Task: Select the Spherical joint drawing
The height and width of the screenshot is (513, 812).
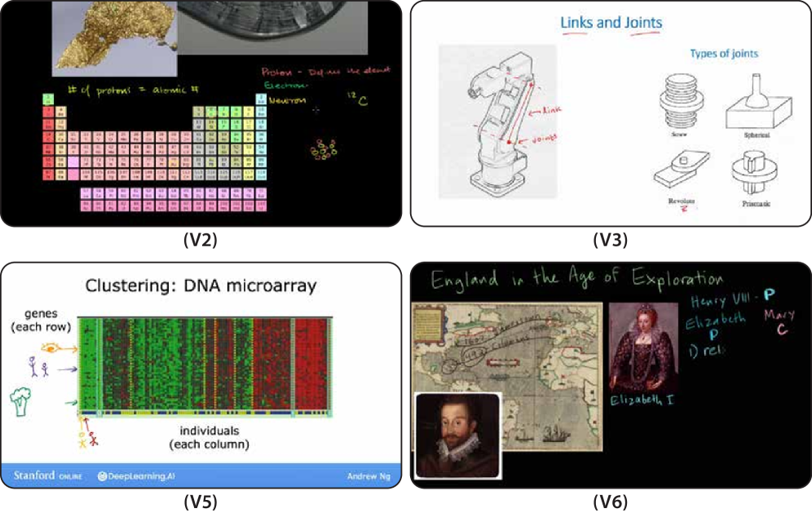Action: click(758, 101)
